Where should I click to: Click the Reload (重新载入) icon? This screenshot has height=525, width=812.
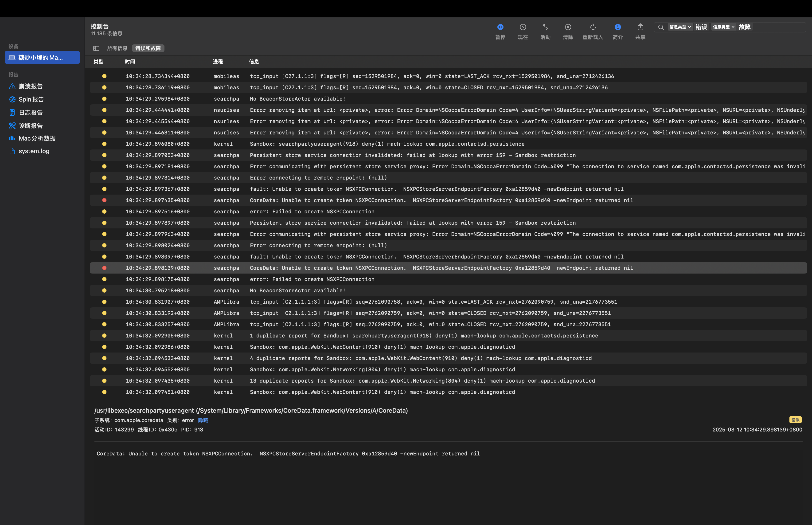click(593, 27)
